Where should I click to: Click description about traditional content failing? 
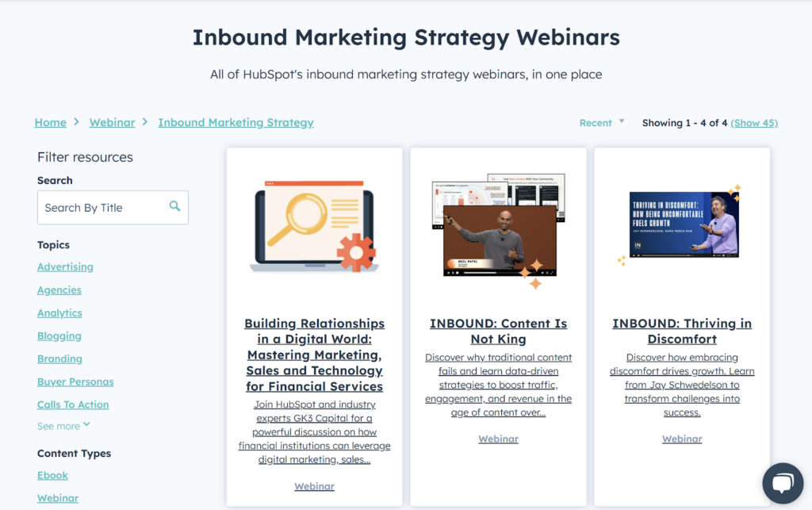tap(498, 385)
